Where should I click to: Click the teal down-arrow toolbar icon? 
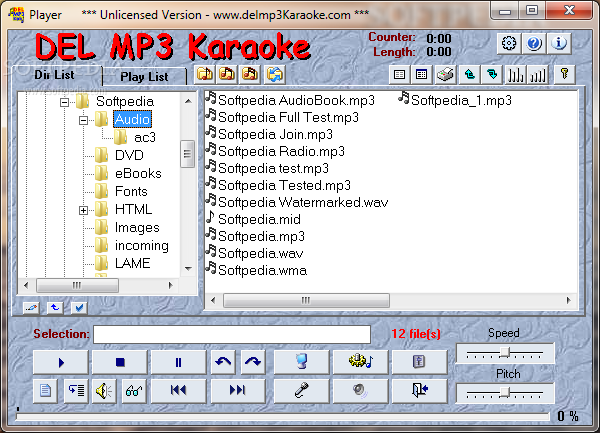pos(492,75)
